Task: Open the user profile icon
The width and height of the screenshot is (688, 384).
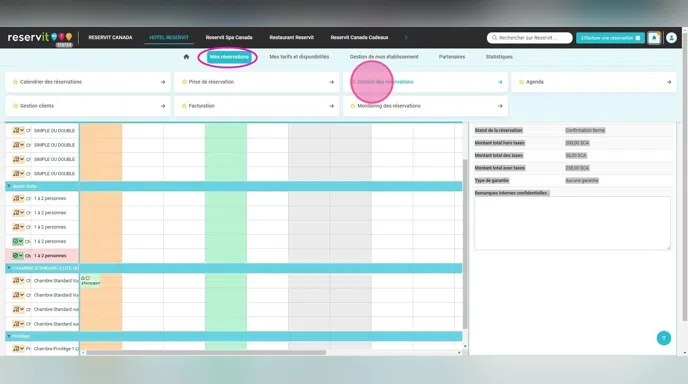Action: click(671, 38)
